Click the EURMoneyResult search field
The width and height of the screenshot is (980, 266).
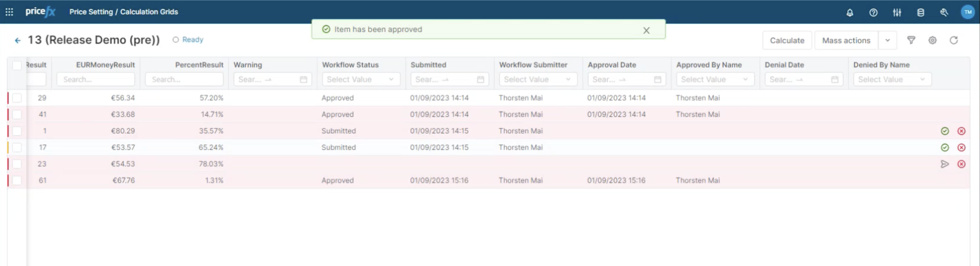pyautogui.click(x=96, y=79)
